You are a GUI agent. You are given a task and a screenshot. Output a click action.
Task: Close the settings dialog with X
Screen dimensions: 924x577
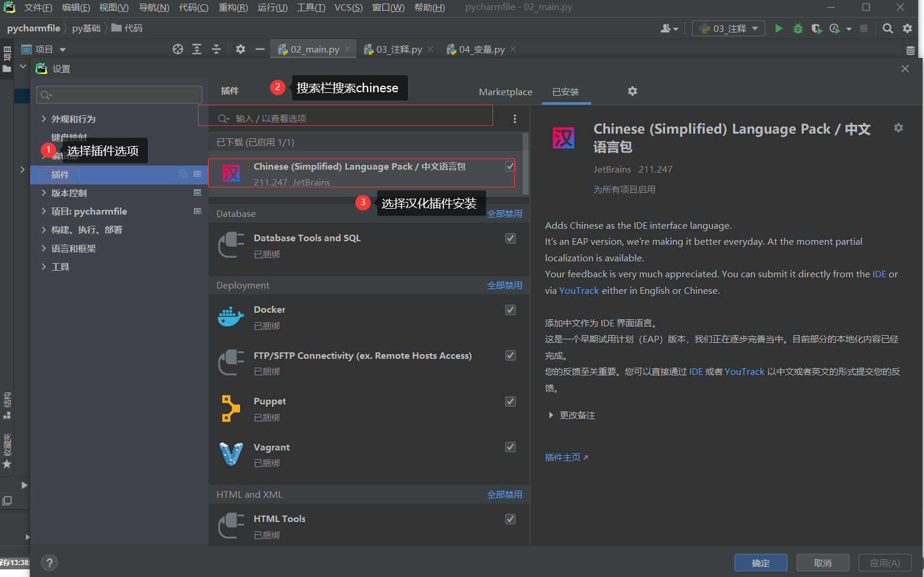[x=905, y=69]
